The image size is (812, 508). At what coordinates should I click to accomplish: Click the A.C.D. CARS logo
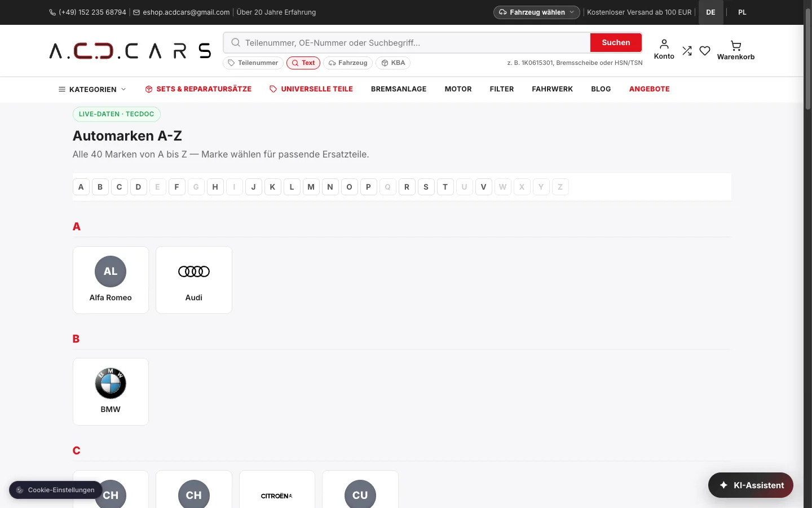click(x=130, y=51)
